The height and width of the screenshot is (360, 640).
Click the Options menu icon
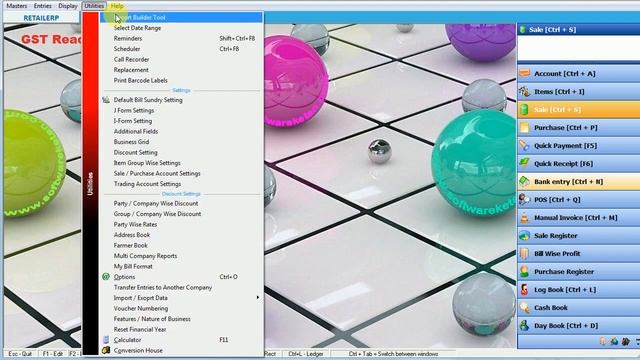(x=106, y=277)
